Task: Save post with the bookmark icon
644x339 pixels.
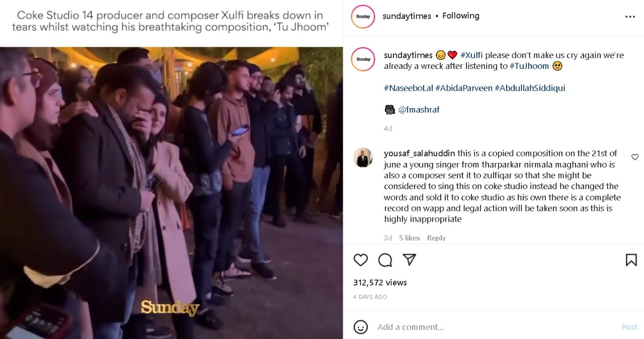Action: coord(631,260)
